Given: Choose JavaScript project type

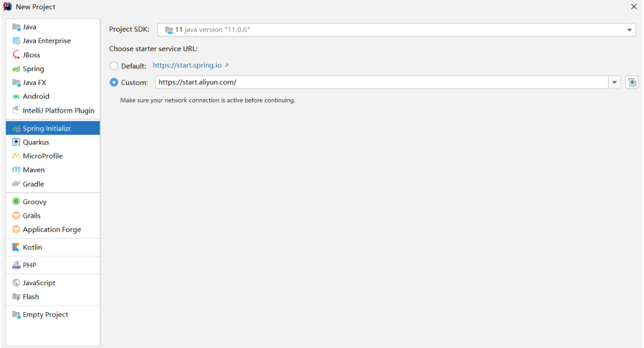Looking at the screenshot, I should (x=53, y=283).
